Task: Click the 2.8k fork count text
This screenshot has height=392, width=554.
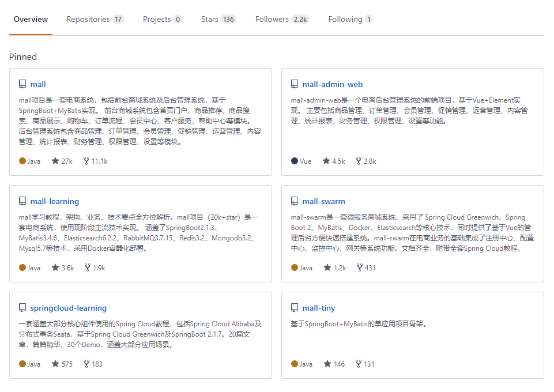Action: coord(370,161)
